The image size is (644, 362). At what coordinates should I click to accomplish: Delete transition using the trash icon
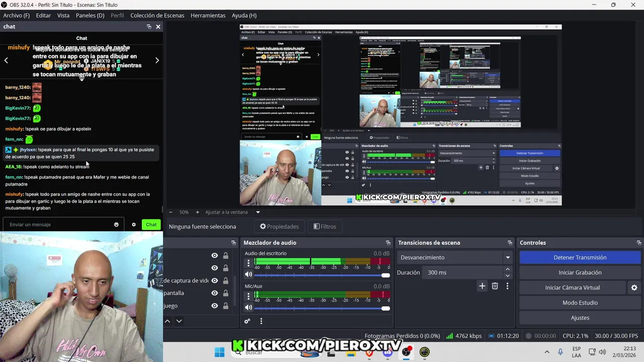[x=495, y=286]
